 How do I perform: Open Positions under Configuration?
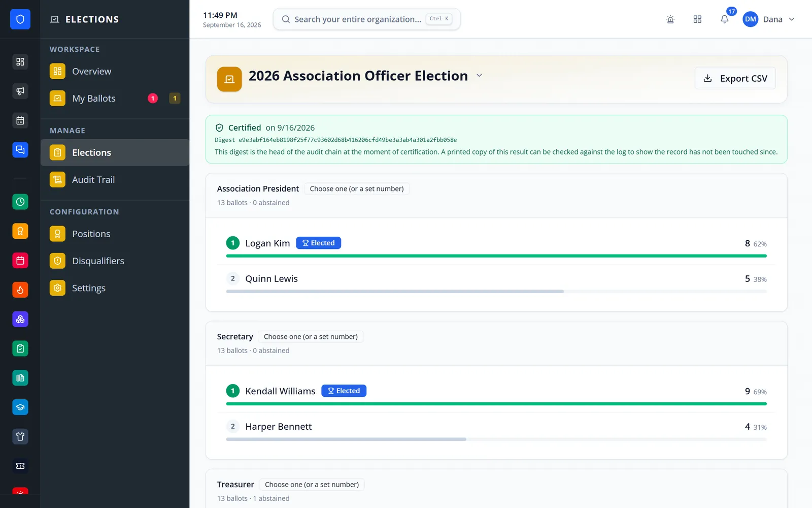(115, 234)
